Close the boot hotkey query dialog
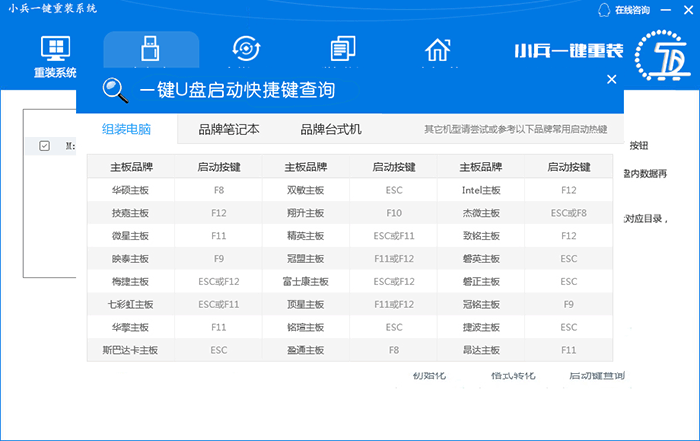700x441 pixels. (612, 78)
